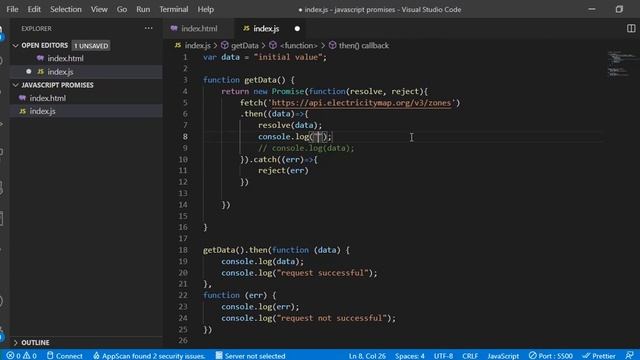Click Ln 8, Col 26 cursor position
This screenshot has height=360, width=640.
(367, 356)
